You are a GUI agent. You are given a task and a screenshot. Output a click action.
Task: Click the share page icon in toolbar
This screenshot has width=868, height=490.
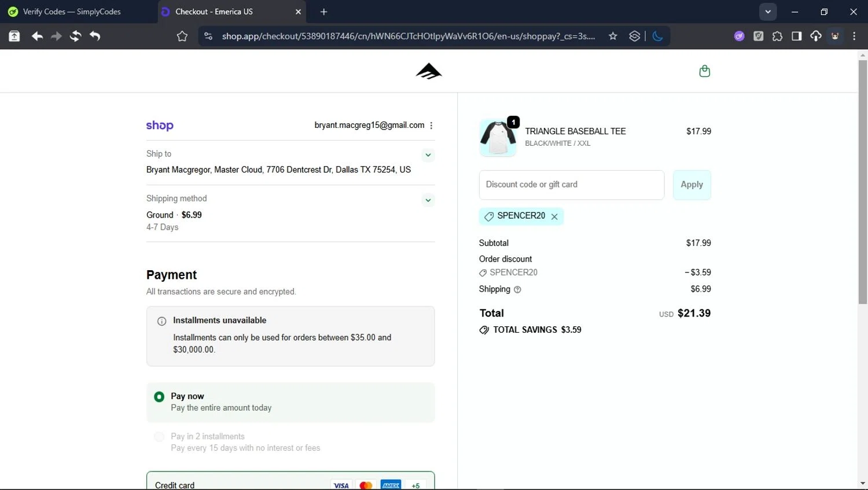pos(14,36)
